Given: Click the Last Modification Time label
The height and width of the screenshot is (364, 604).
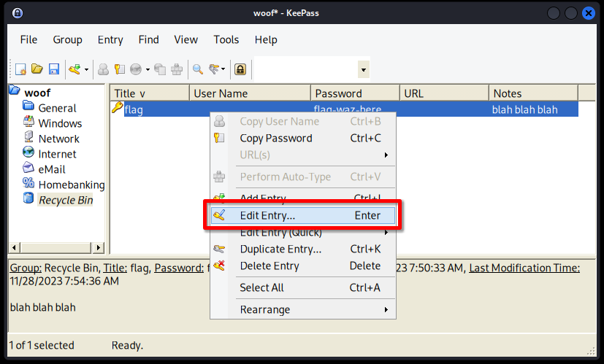Looking at the screenshot, I should point(524,268).
